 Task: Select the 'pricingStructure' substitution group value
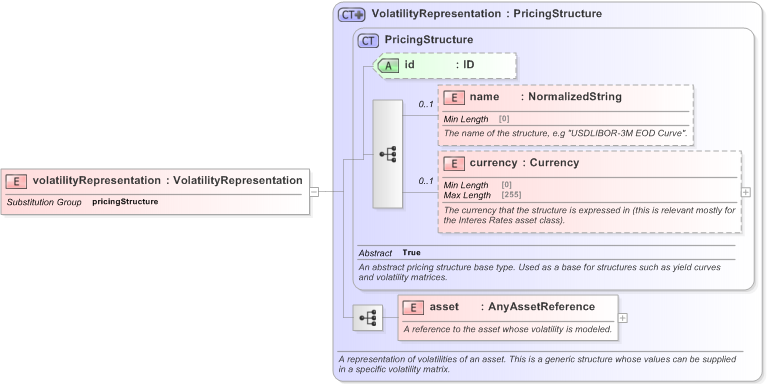point(125,202)
